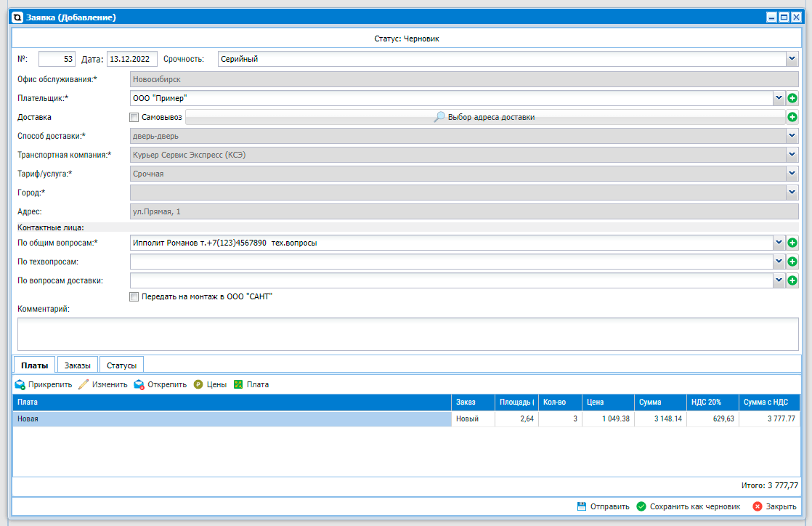
Task: Click the green Плата board icon
Action: 238,384
